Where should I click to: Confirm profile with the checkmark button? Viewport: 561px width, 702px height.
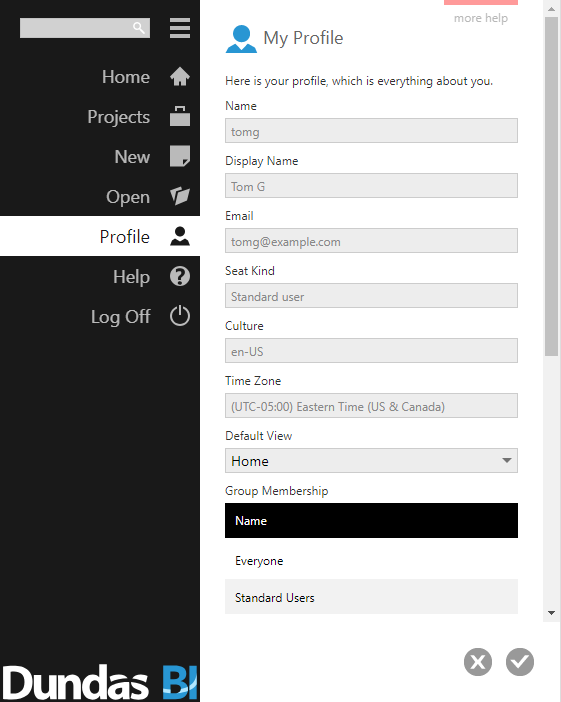click(520, 662)
